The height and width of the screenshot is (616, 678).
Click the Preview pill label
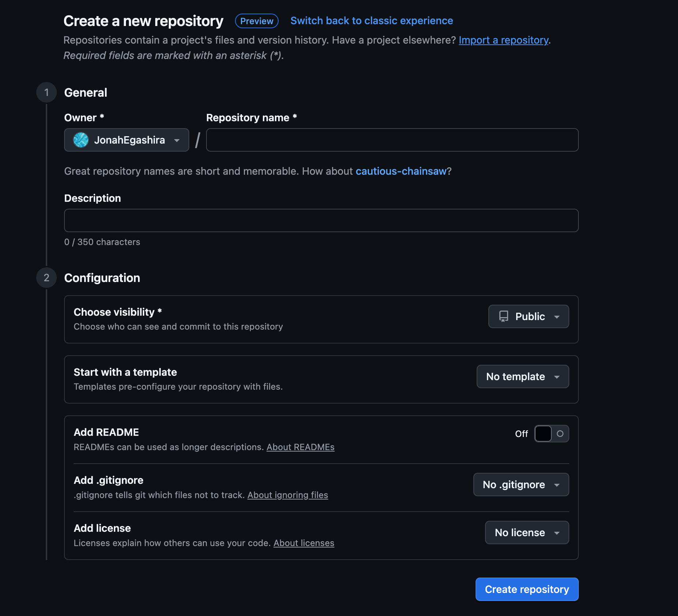tap(256, 21)
